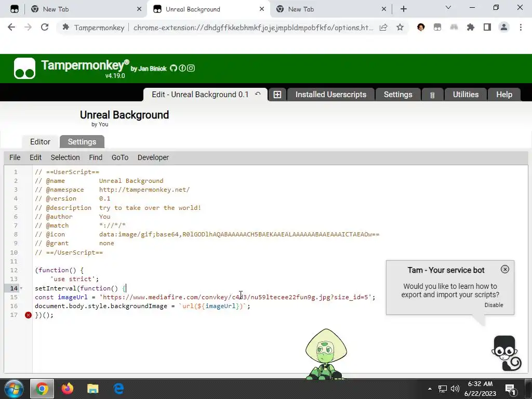This screenshot has height=399, width=532.
Task: Switch to the last New Tab
Action: click(331, 9)
